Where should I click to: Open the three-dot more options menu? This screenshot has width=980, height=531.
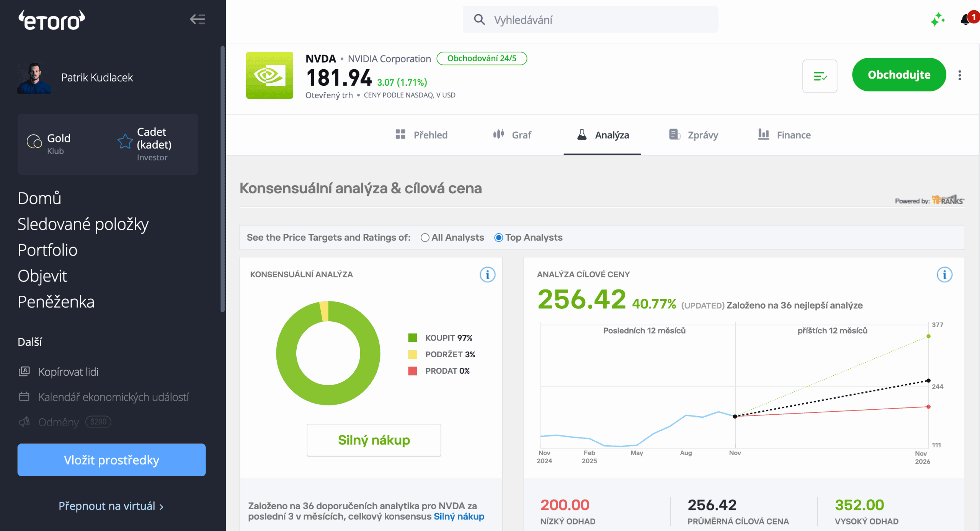click(x=960, y=75)
